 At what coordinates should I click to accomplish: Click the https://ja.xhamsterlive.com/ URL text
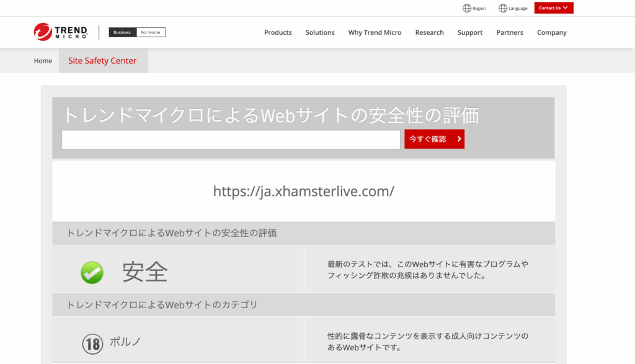pos(304,191)
